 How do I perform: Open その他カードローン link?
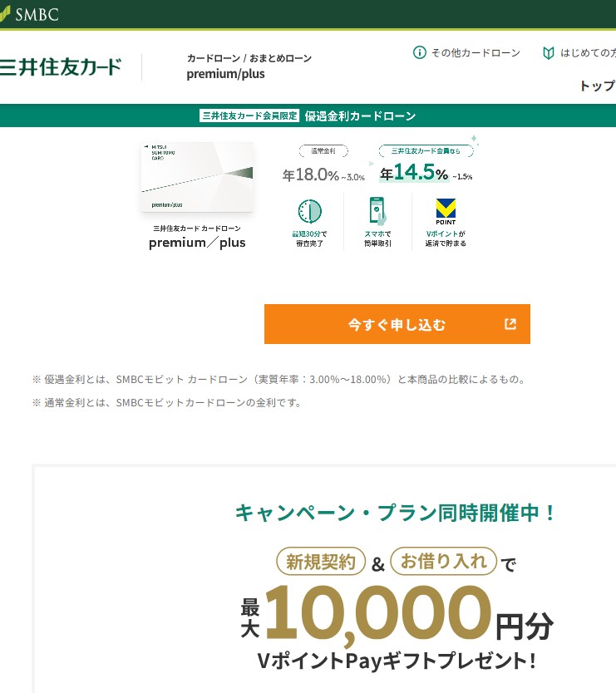point(476,53)
